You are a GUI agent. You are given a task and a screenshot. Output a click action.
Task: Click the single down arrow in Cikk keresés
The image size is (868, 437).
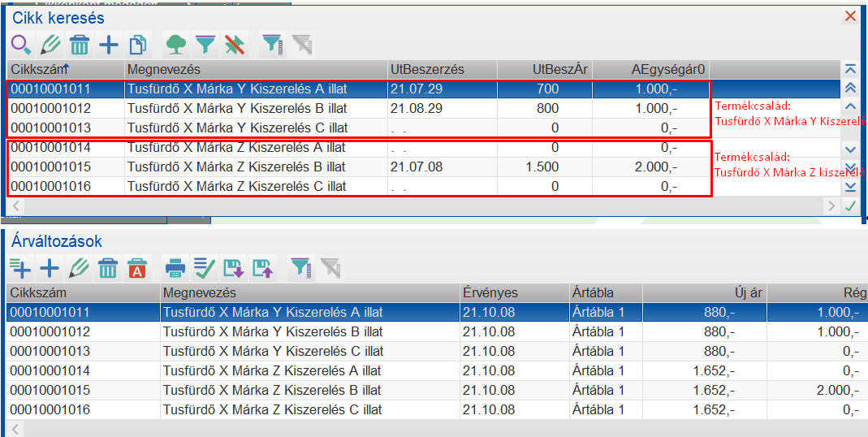pos(850,149)
